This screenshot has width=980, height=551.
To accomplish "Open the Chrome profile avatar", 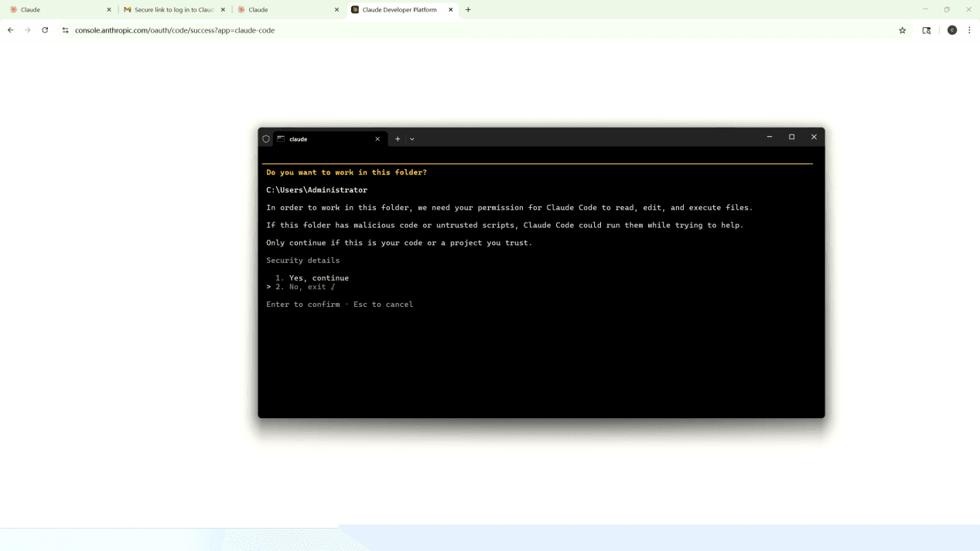I will coord(952,30).
